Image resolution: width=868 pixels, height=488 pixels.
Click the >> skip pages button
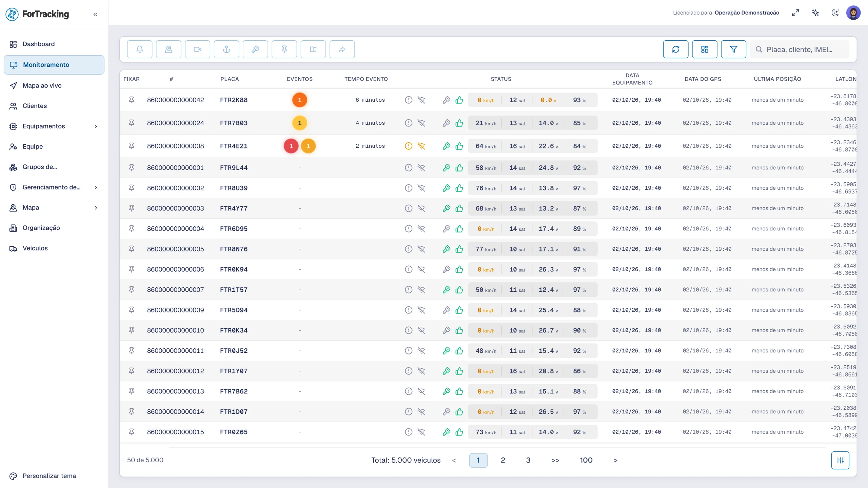point(555,460)
